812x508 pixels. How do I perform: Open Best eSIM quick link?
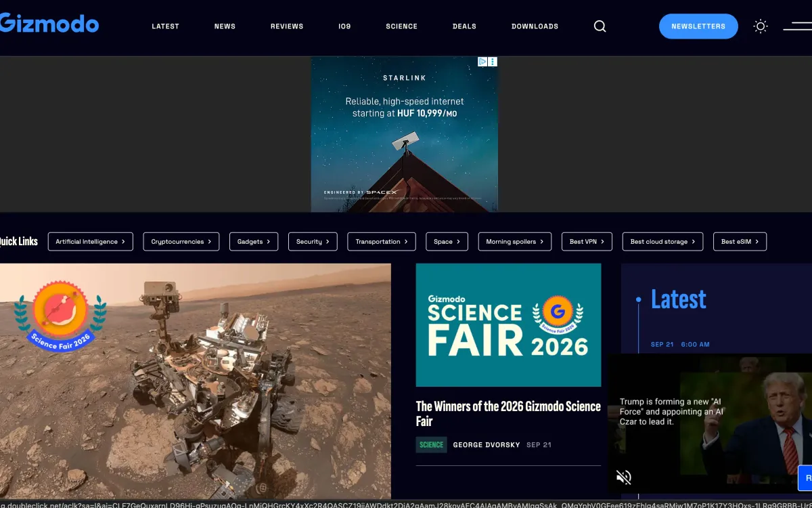[740, 242]
